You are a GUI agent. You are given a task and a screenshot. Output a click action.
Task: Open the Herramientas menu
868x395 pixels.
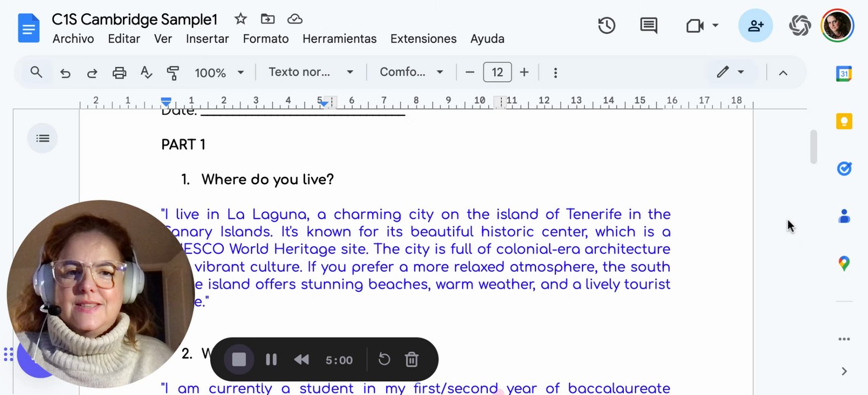[340, 39]
